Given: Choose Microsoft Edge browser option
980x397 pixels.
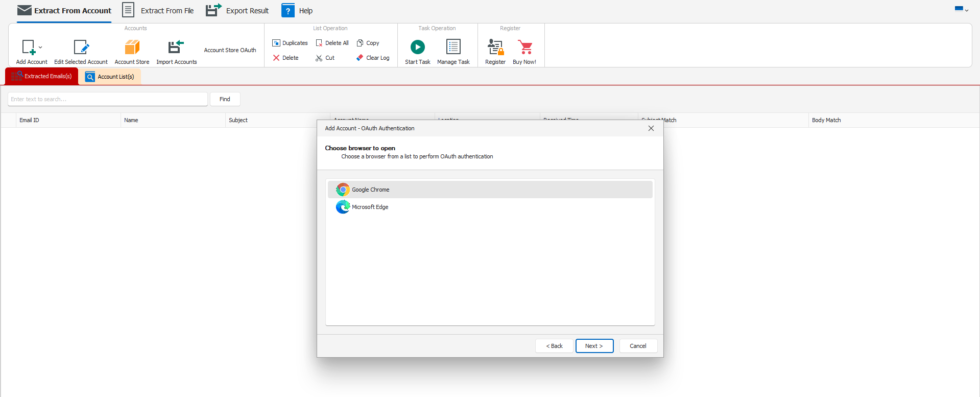Looking at the screenshot, I should 370,207.
